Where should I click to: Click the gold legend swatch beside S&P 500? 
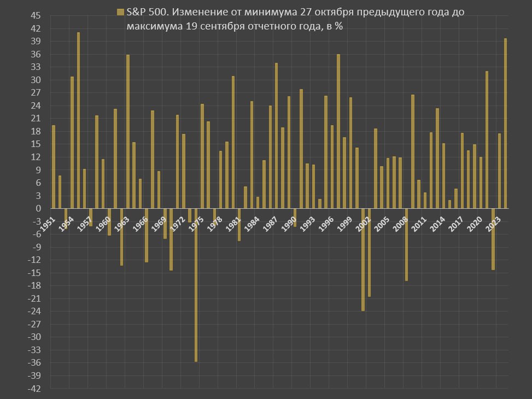[120, 12]
